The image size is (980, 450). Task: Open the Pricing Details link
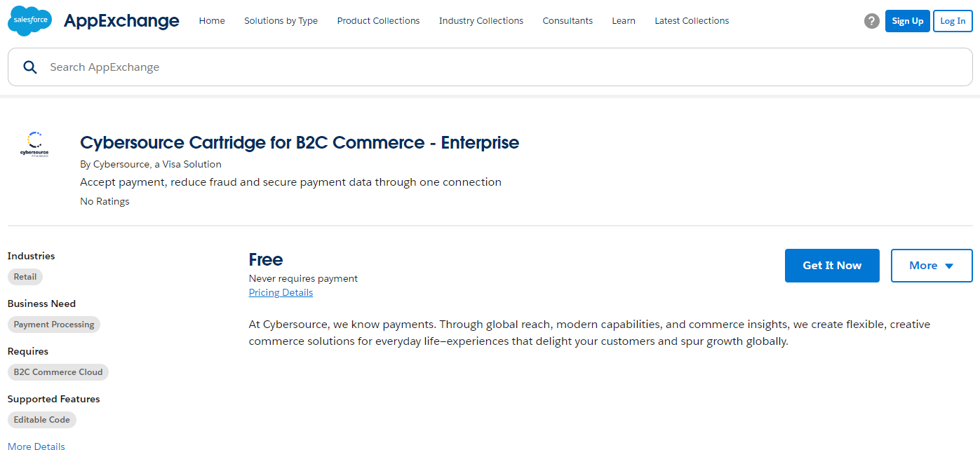pyautogui.click(x=281, y=293)
